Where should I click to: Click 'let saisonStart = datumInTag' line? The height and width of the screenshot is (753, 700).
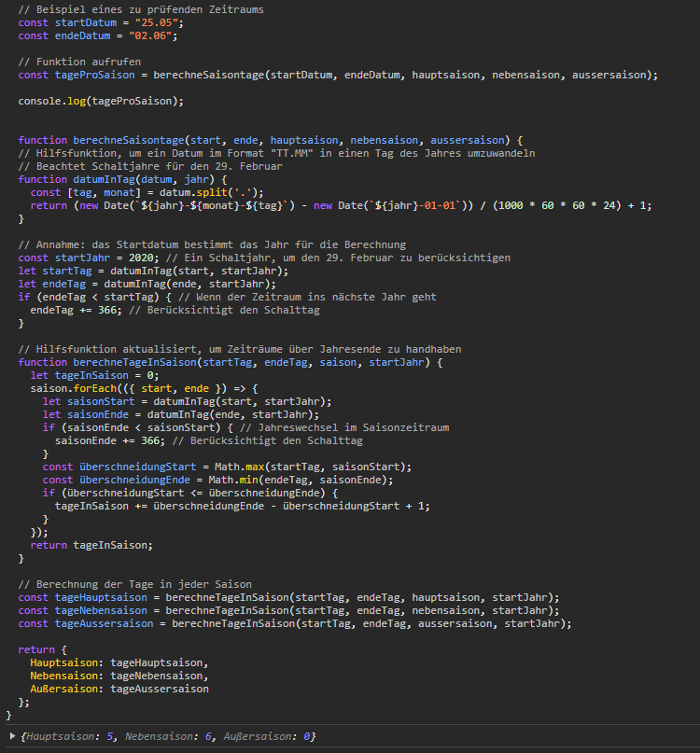click(187, 401)
